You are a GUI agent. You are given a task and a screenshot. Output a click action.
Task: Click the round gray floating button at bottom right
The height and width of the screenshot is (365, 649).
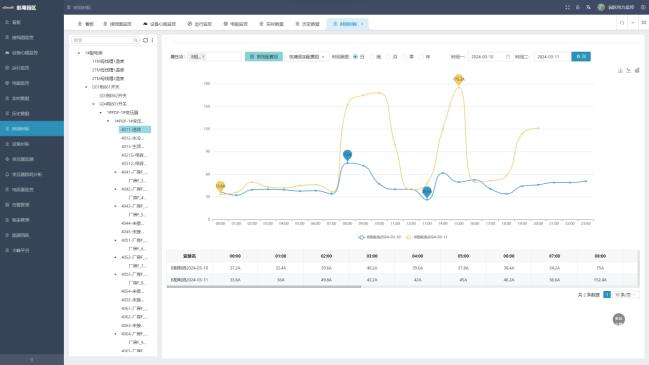tap(619, 319)
